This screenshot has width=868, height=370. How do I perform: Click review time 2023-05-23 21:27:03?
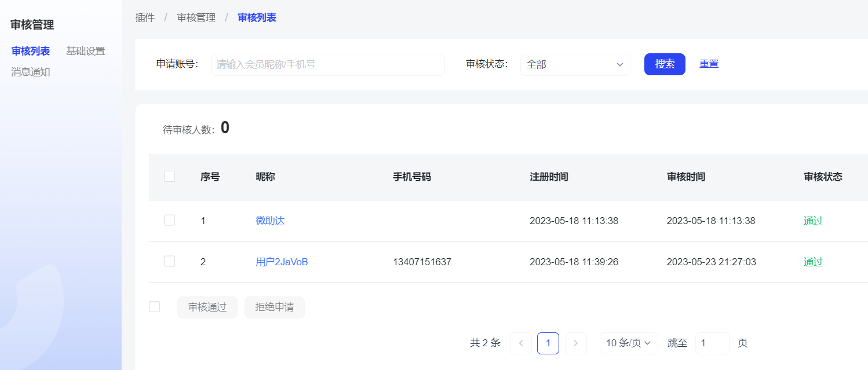pos(711,262)
